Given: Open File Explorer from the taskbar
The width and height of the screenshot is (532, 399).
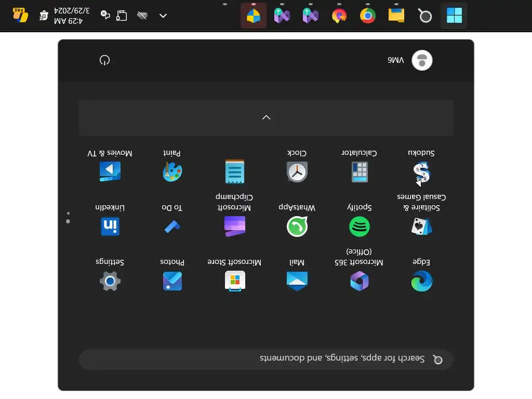Looking at the screenshot, I should tap(396, 16).
